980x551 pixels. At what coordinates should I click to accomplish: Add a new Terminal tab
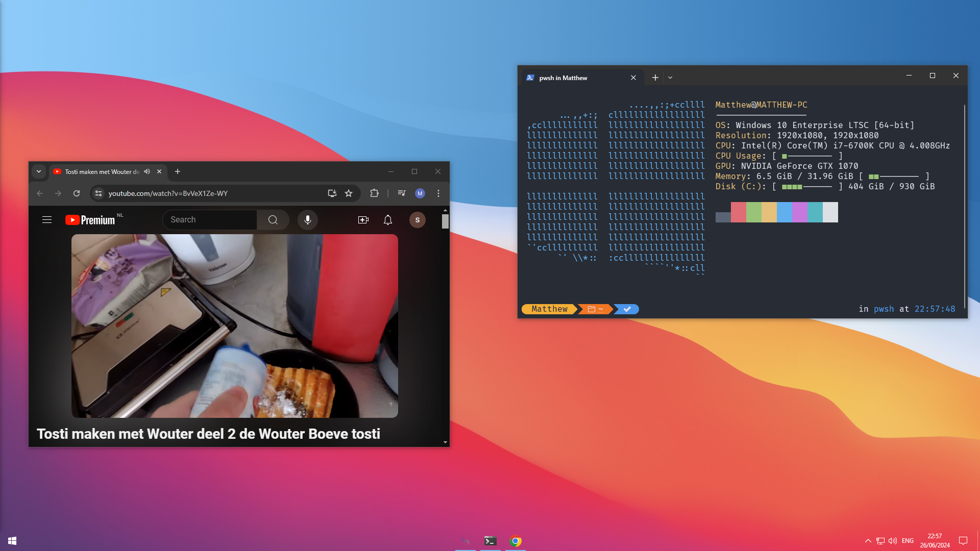[655, 78]
